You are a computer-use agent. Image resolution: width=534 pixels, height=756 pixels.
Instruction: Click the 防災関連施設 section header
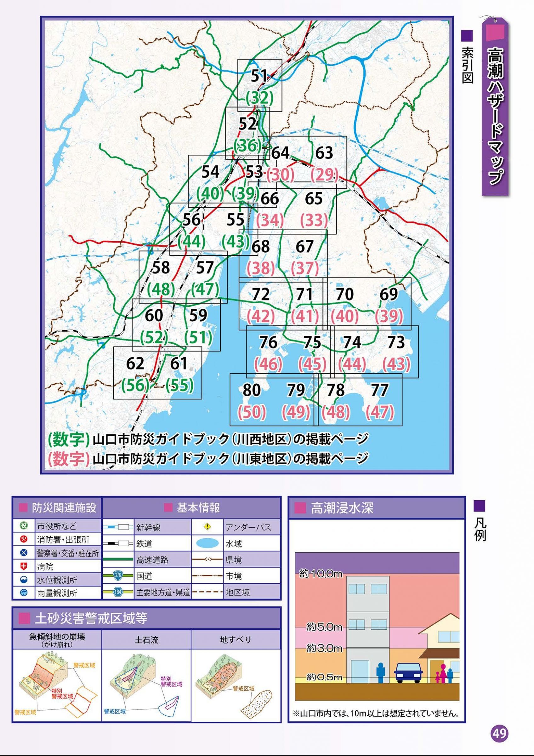(57, 508)
